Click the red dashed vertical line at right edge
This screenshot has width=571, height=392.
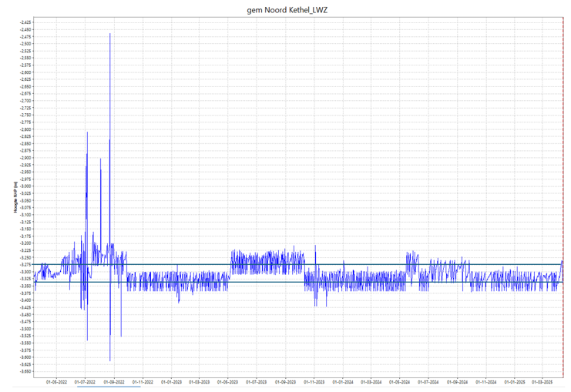tap(563, 193)
